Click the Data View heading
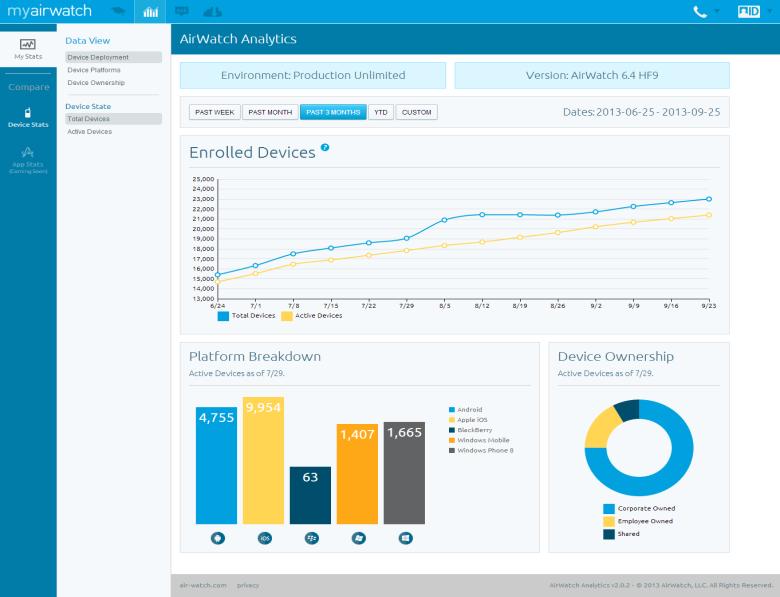This screenshot has width=780, height=597. [x=88, y=41]
